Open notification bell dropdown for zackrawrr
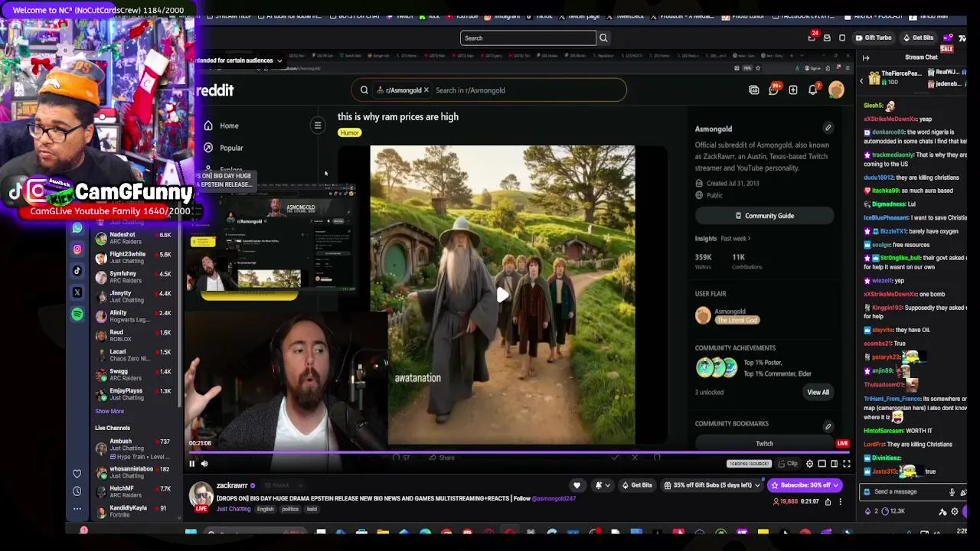 click(602, 485)
